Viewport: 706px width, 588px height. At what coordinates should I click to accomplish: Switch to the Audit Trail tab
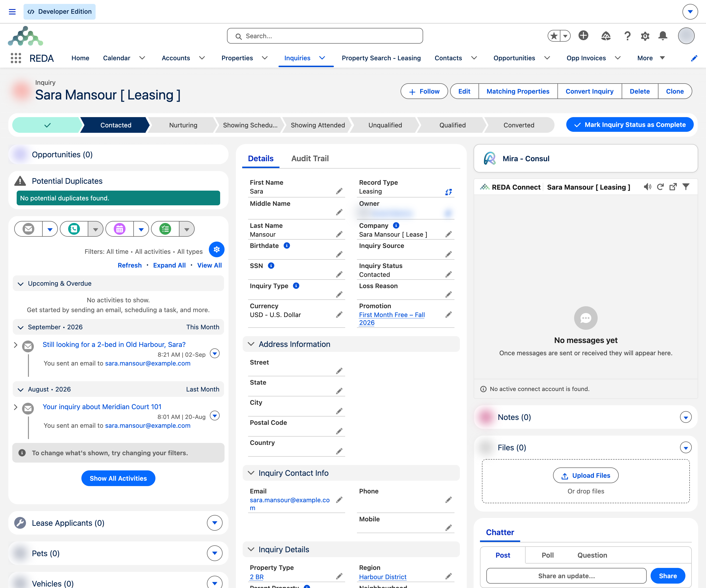point(310,159)
